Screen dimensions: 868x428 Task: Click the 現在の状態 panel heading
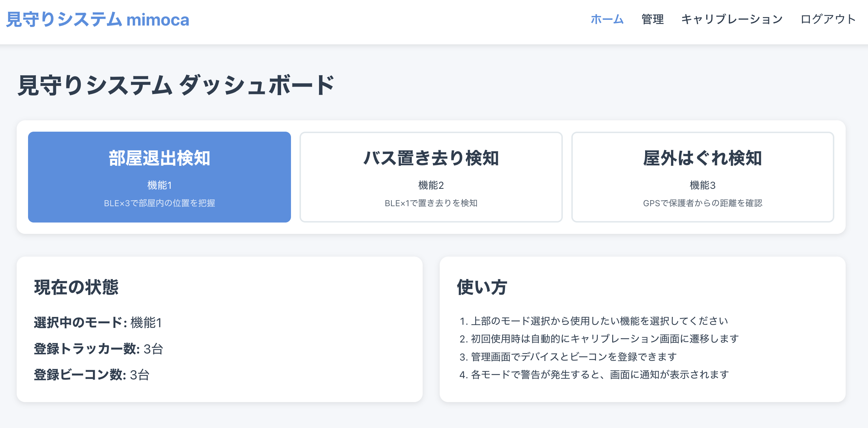[76, 287]
